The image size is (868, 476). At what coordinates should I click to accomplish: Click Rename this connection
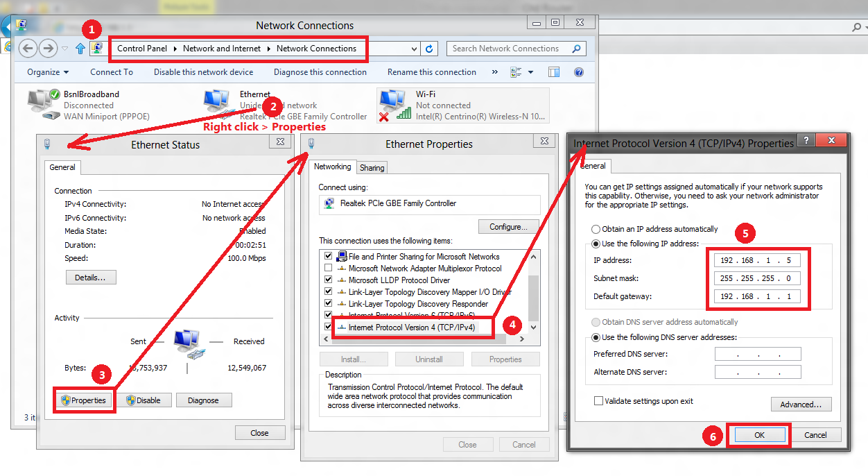coord(432,72)
